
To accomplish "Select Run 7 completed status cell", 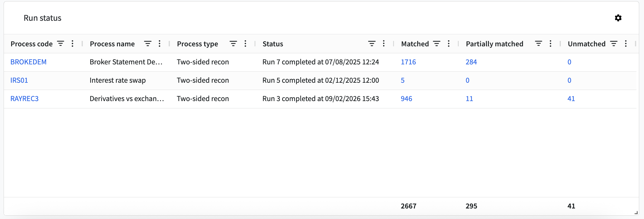I will (x=320, y=62).
